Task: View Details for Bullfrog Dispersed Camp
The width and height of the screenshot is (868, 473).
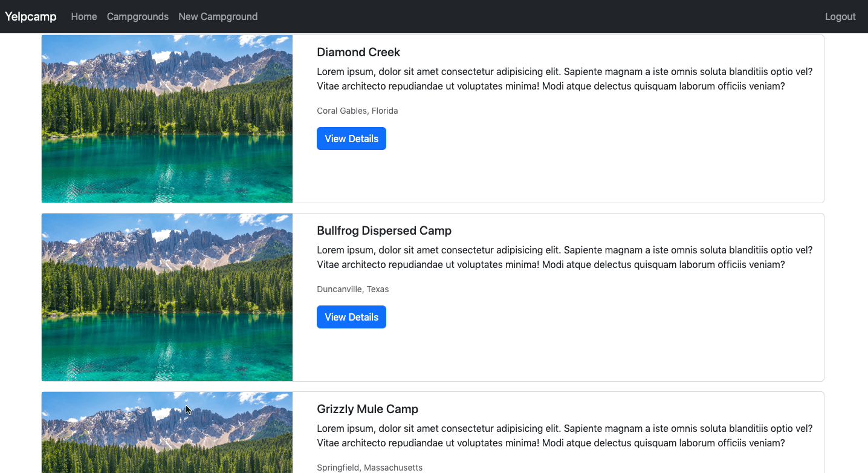Action: click(351, 317)
